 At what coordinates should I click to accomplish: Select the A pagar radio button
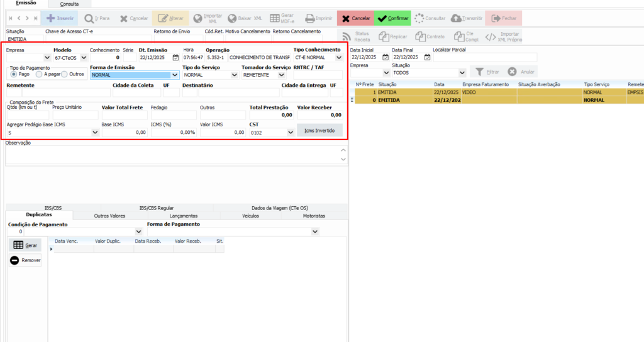[x=39, y=74]
